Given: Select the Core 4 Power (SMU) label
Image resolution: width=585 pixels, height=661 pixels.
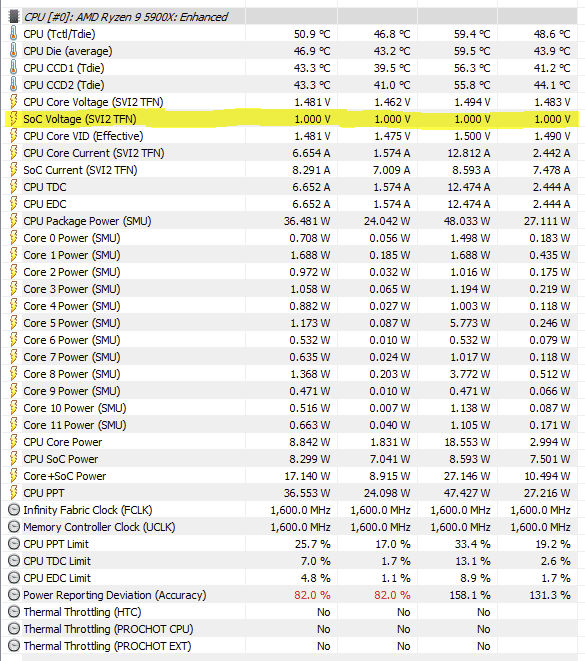Looking at the screenshot, I should click(72, 306).
